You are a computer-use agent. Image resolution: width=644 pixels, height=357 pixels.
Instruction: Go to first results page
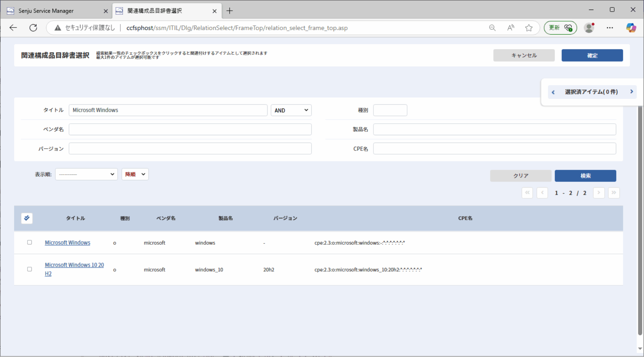pos(527,193)
